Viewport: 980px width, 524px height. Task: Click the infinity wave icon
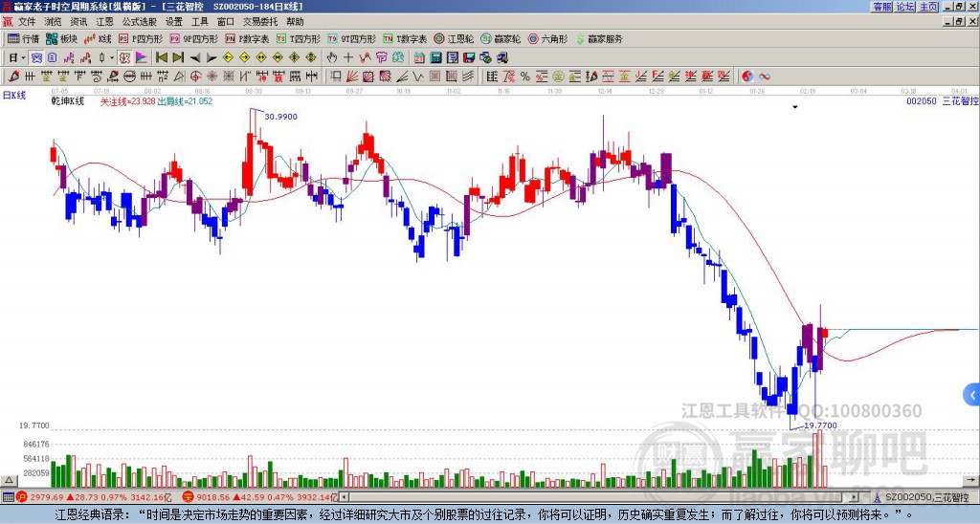(764, 76)
